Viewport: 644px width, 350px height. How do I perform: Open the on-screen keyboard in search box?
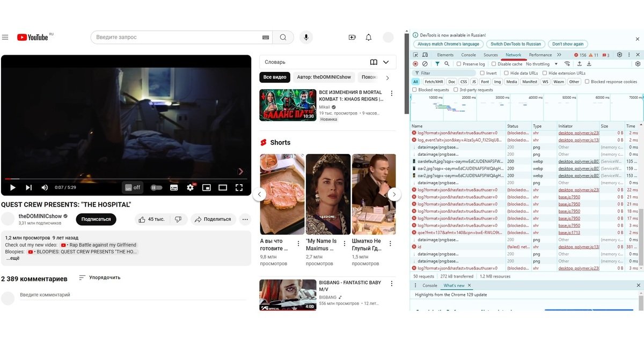[x=266, y=37]
